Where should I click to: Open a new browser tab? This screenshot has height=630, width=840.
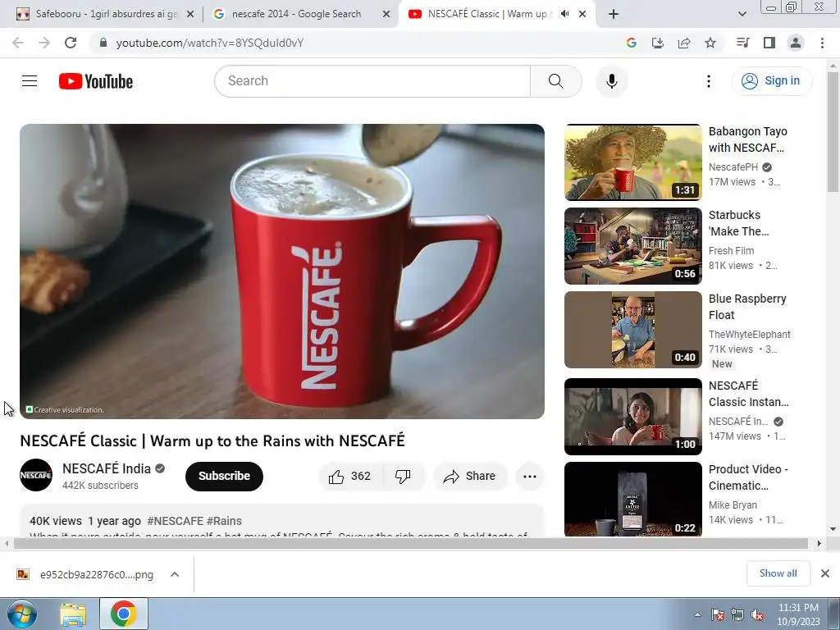[614, 15]
